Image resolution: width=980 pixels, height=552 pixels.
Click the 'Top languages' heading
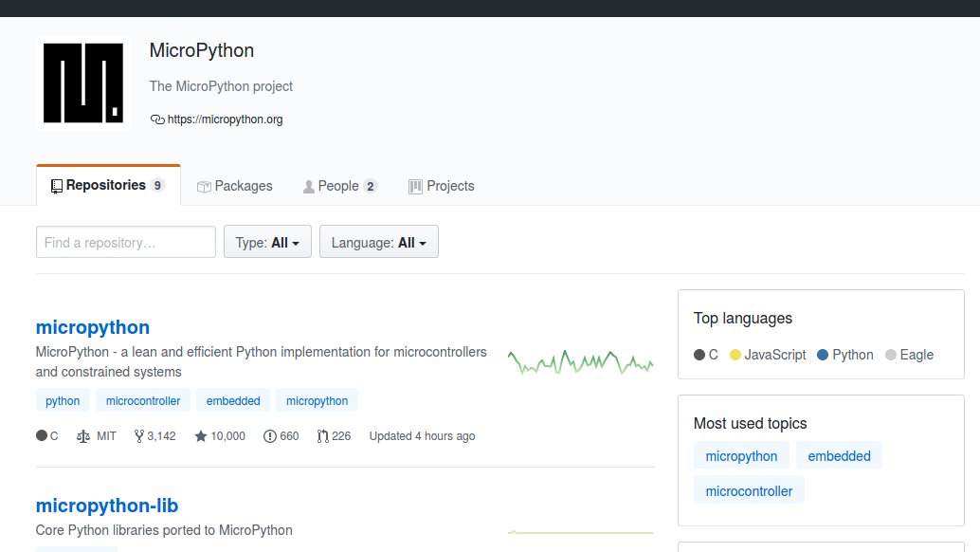742,318
